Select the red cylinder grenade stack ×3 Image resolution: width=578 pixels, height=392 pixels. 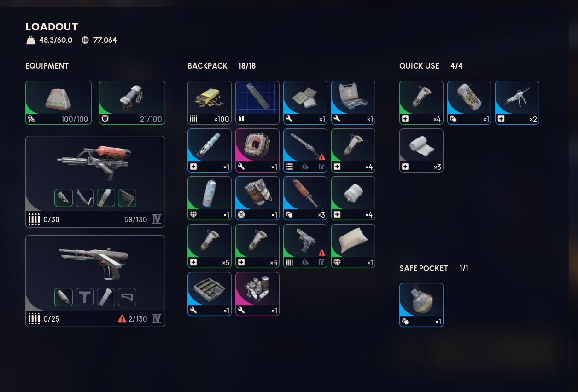[305, 198]
